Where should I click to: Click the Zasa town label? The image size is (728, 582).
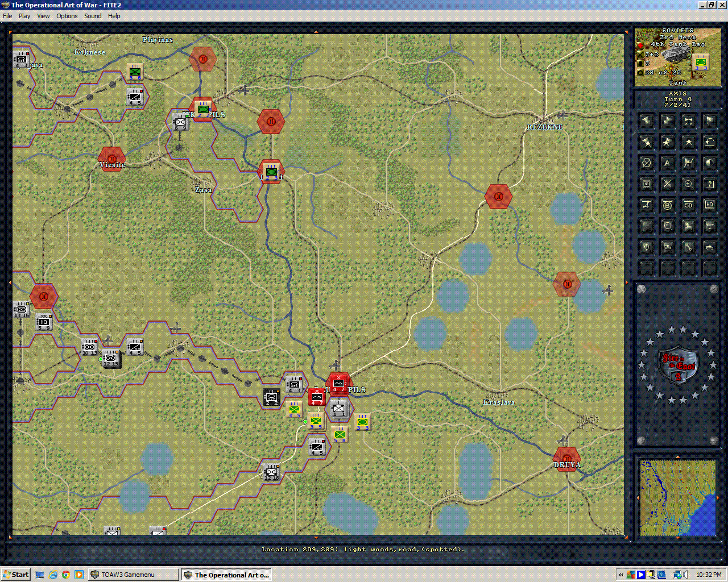click(x=203, y=190)
